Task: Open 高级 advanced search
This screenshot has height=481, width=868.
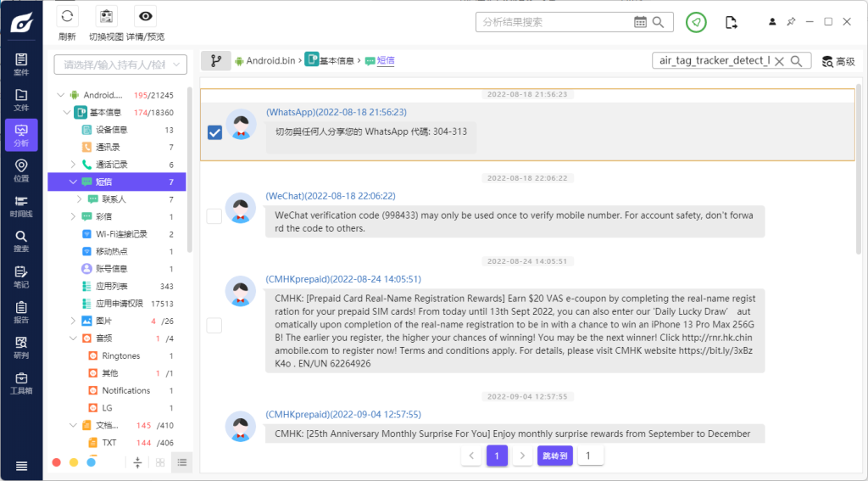Action: (837, 61)
